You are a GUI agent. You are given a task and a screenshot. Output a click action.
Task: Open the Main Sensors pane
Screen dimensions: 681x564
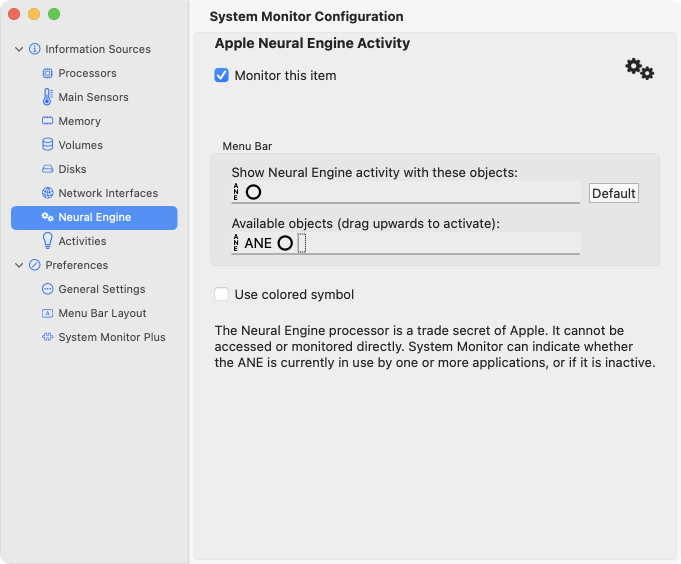[94, 97]
